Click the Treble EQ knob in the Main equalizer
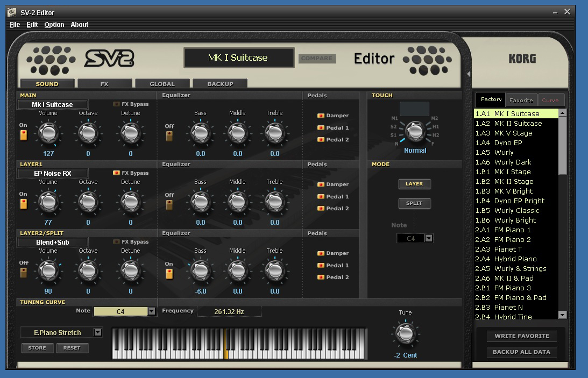Screen dimensions: 588x378 tap(275, 134)
